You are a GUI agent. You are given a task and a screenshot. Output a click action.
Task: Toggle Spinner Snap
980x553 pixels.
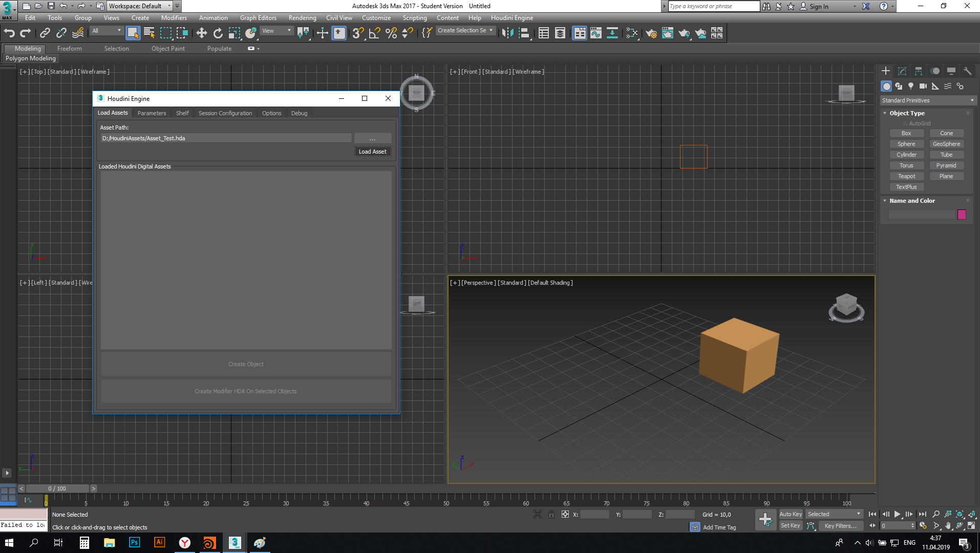(x=408, y=33)
